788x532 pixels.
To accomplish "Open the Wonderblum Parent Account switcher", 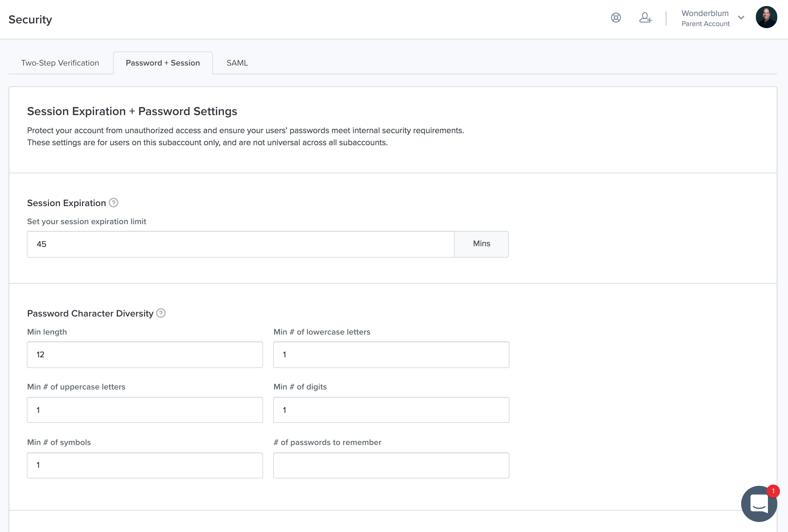I will click(x=705, y=18).
